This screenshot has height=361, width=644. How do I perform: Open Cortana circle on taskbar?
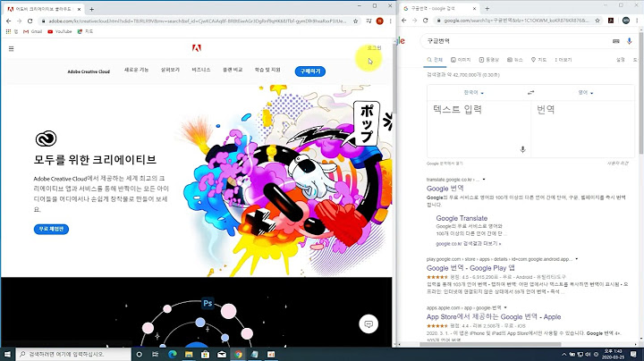coord(139,354)
